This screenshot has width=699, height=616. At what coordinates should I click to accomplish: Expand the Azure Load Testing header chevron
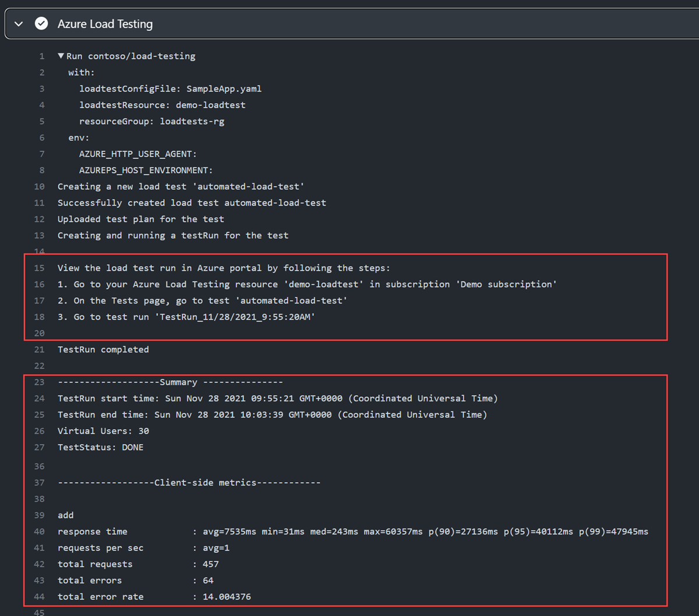18,24
